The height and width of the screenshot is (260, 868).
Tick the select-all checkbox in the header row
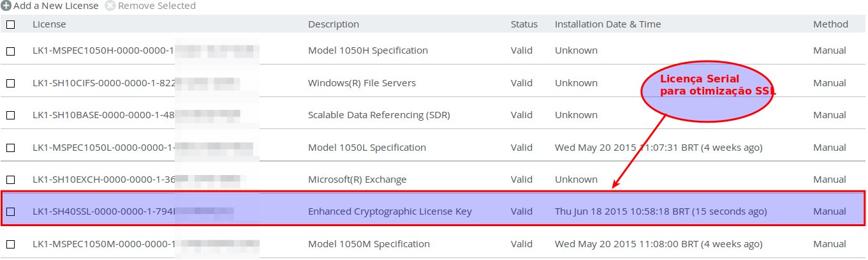click(x=10, y=25)
